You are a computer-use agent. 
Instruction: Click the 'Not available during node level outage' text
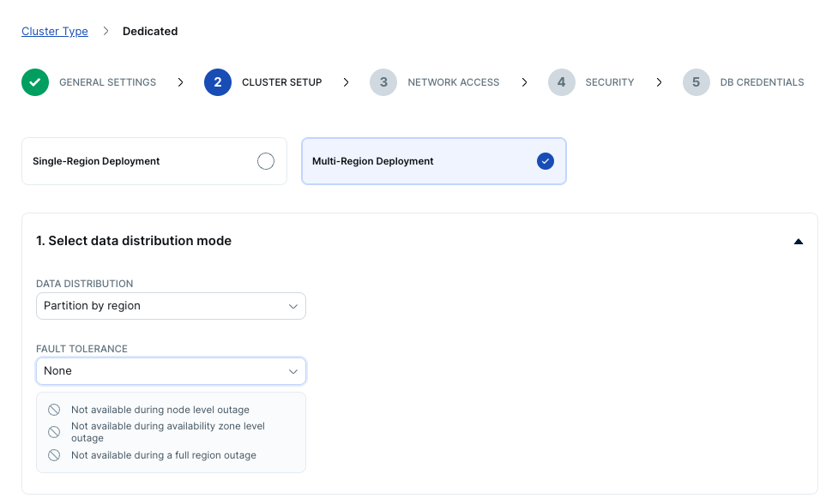[160, 410]
